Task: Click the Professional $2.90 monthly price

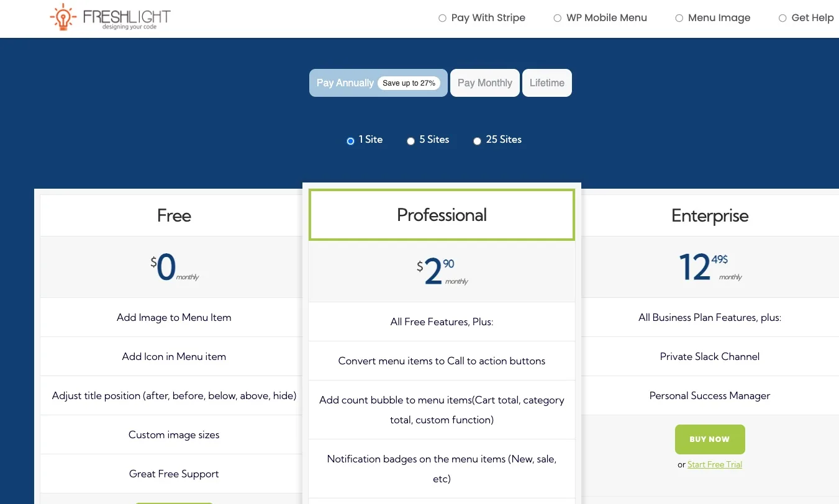Action: point(442,272)
